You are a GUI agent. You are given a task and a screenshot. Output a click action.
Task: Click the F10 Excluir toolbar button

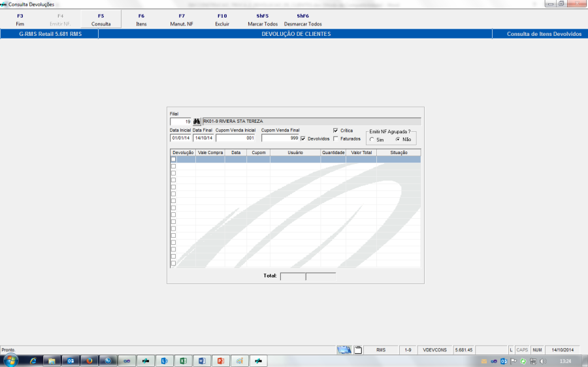coord(222,20)
